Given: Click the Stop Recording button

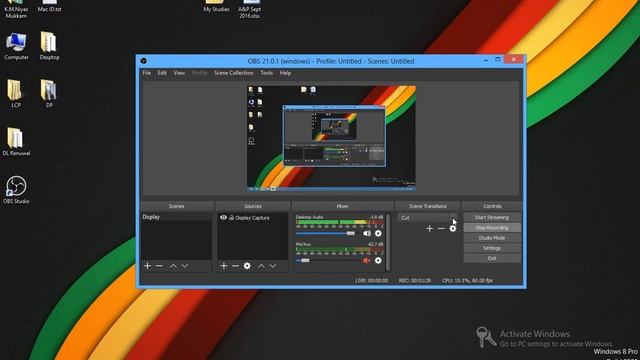Looking at the screenshot, I should coord(492,228).
